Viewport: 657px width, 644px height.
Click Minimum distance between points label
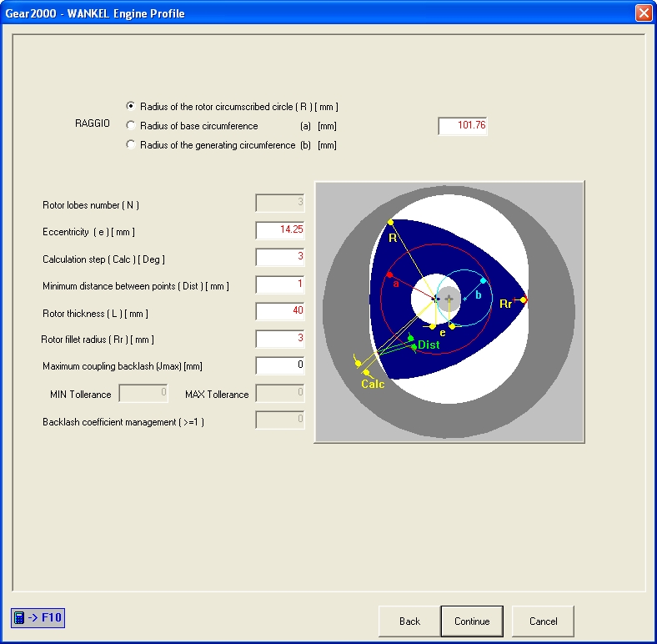(x=136, y=286)
